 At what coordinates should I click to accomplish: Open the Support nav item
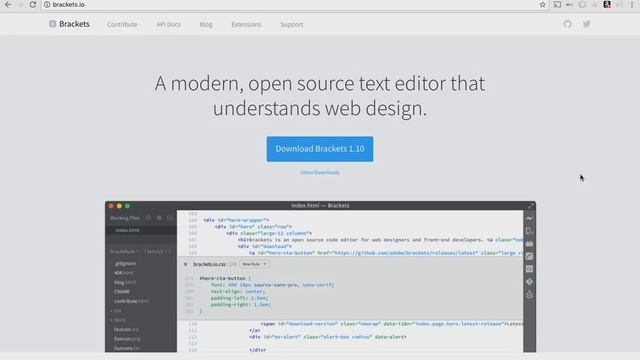pyautogui.click(x=291, y=24)
